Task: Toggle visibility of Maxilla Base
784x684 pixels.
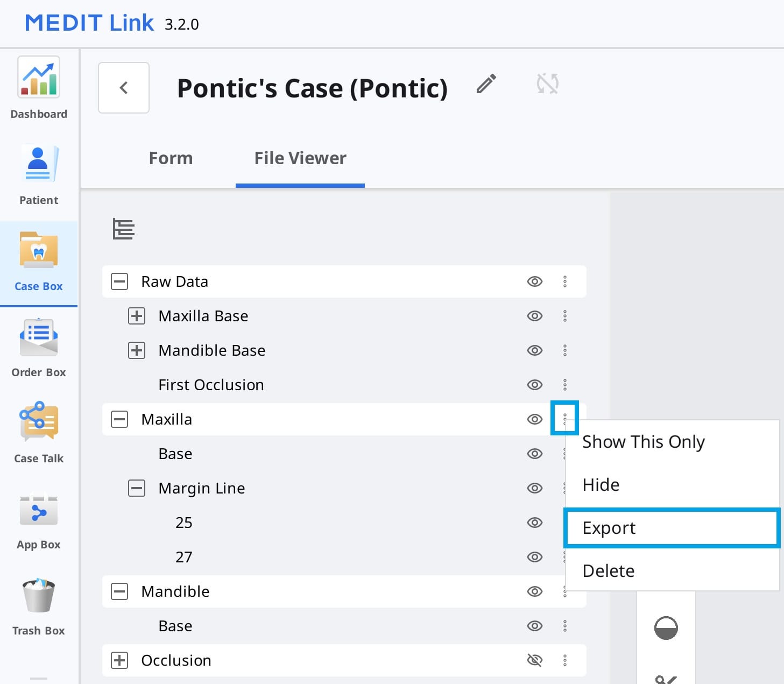Action: [534, 316]
